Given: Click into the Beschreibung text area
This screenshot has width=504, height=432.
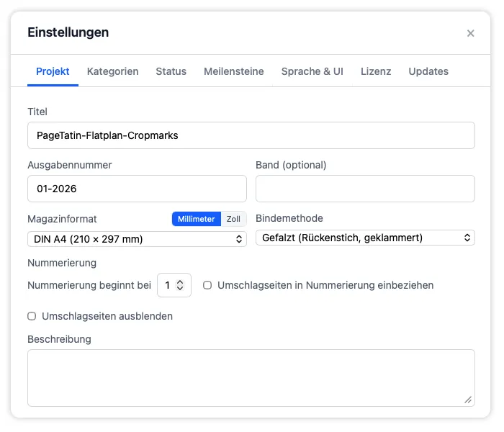Looking at the screenshot, I should (251, 378).
